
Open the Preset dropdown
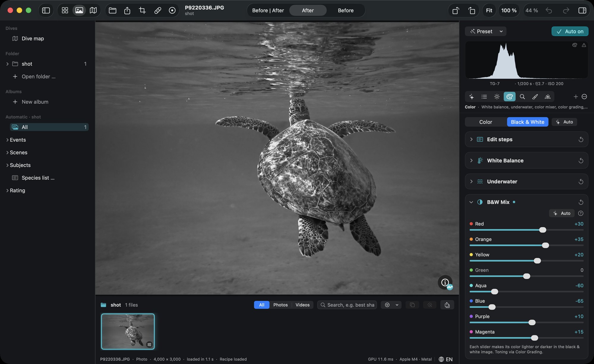(x=486, y=31)
